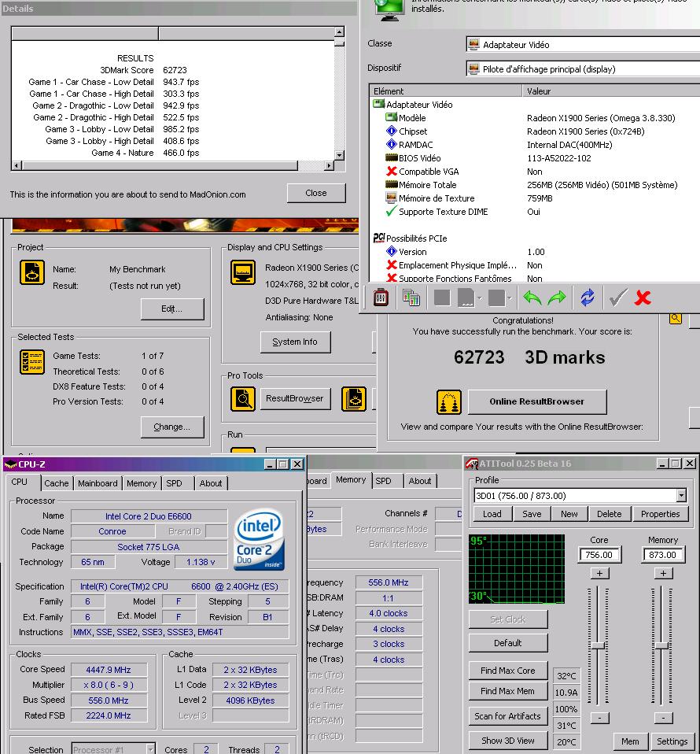Viewport: 700px width, 754px height.
Task: Click dropdown arrow after the last grey square icon
Action: (509, 298)
